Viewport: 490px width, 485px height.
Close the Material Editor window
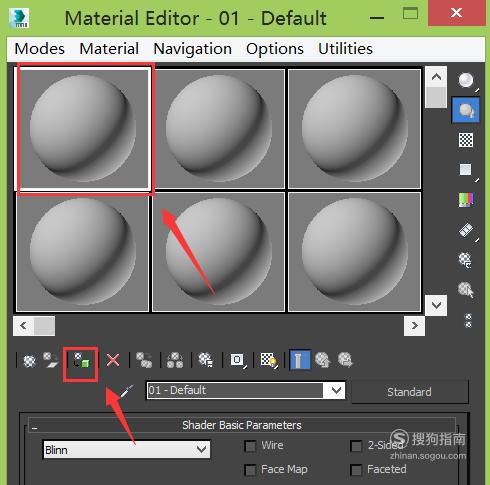(x=457, y=13)
